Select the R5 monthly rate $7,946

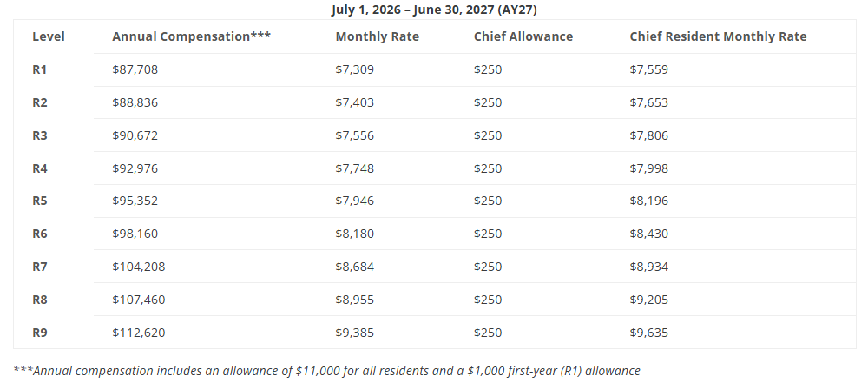point(355,201)
